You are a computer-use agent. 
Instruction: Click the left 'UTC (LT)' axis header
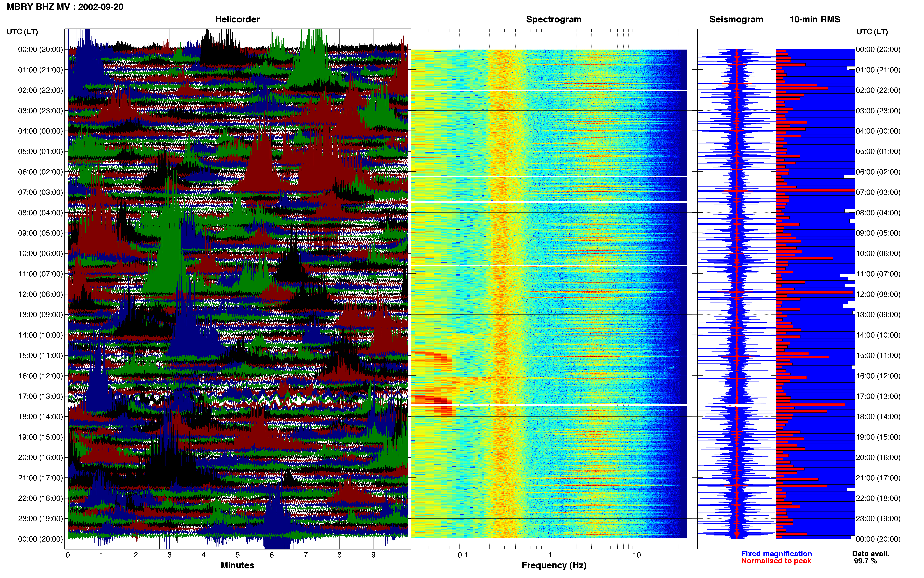[x=22, y=32]
